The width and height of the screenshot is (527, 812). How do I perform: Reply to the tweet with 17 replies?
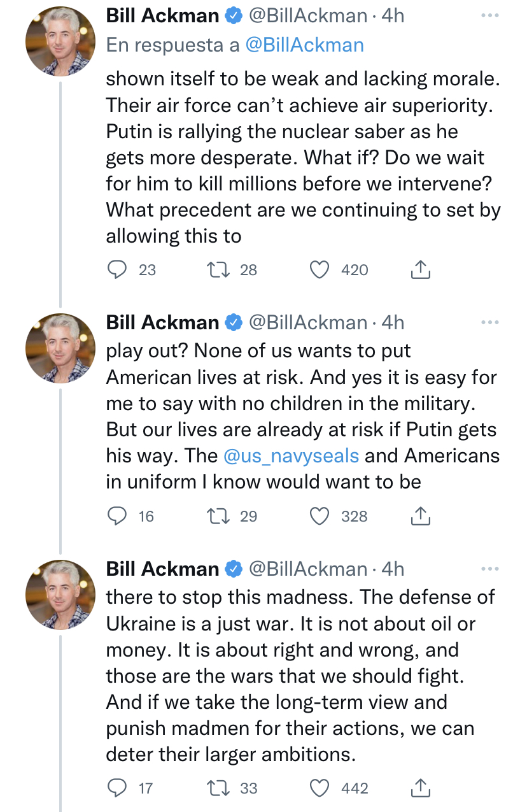click(x=116, y=788)
